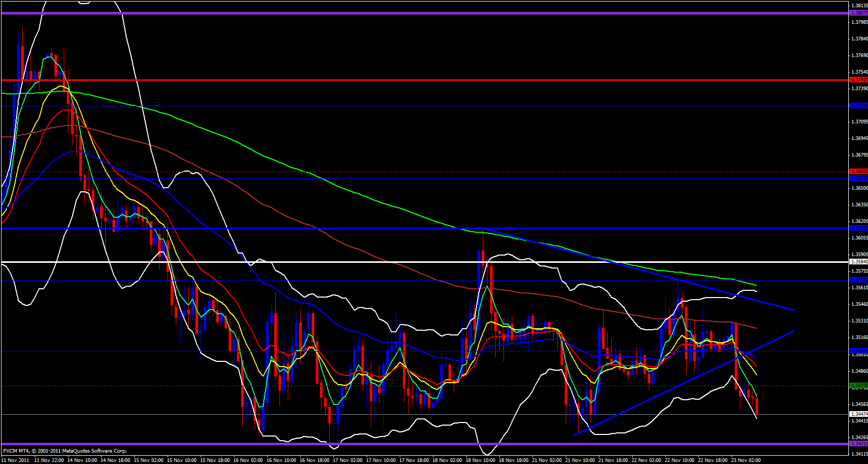
Task: Select the green 1.34730 price label
Action: pos(858,386)
